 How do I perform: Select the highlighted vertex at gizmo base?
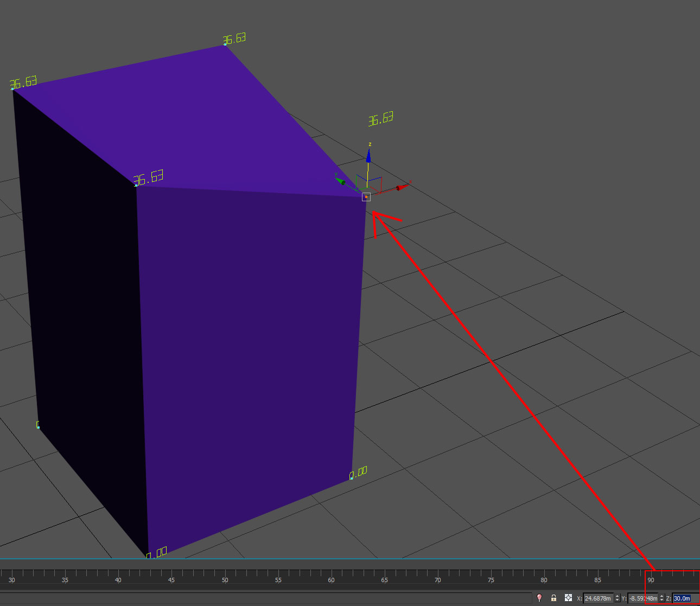[x=366, y=197]
